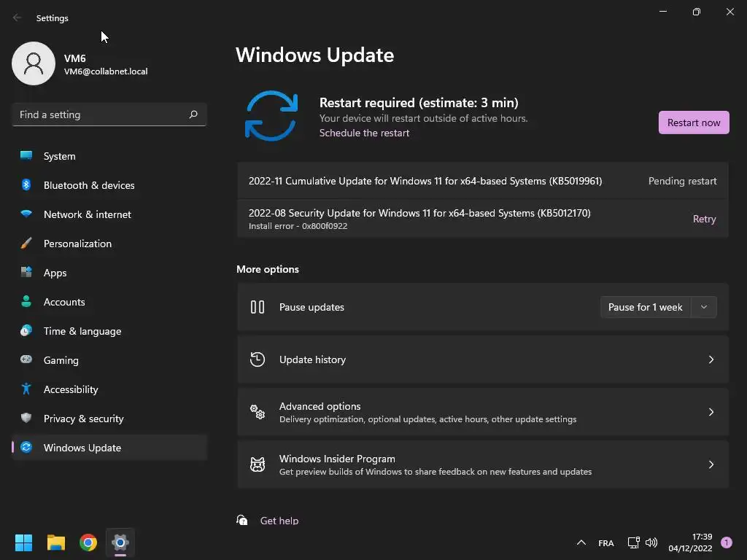Image resolution: width=747 pixels, height=560 pixels.
Task: Open File Explorer from the taskbar
Action: 56,542
